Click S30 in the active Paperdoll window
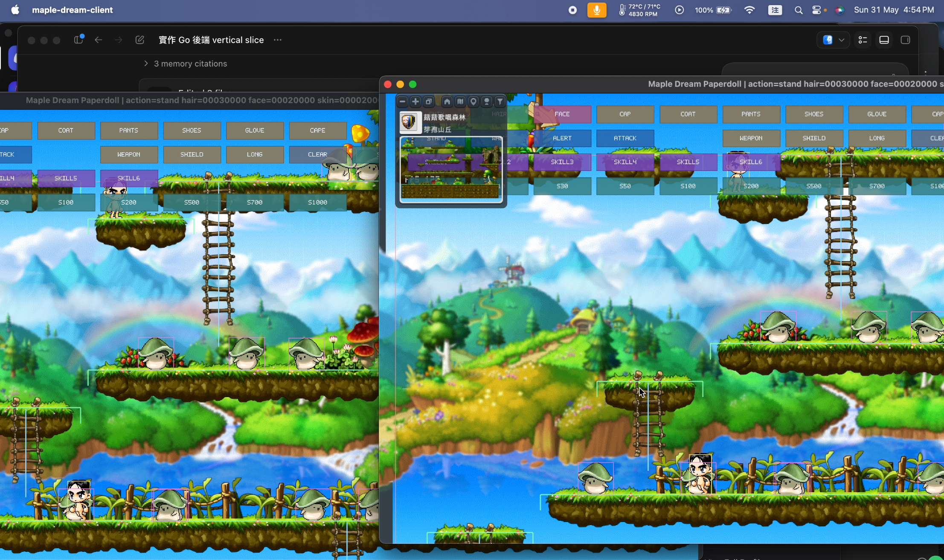Image resolution: width=944 pixels, height=560 pixels. 562,186
